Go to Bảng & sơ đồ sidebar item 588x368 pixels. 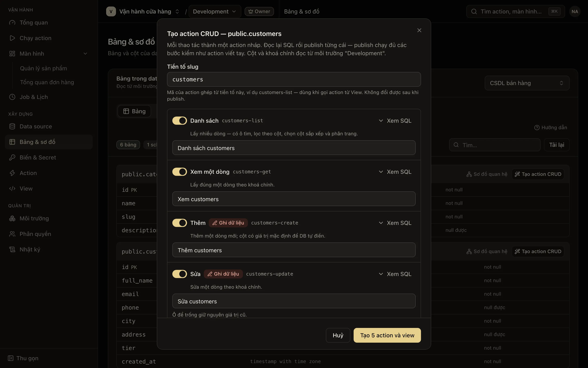pos(49,142)
